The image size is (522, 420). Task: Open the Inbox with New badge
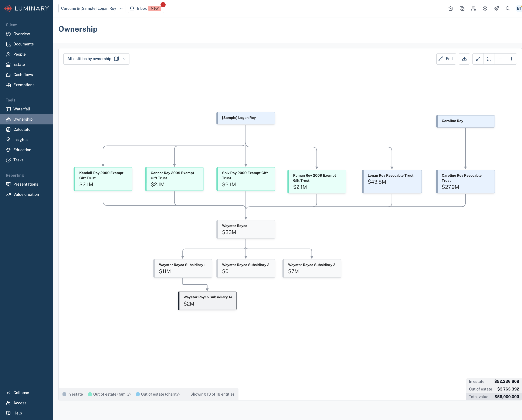coord(146,8)
